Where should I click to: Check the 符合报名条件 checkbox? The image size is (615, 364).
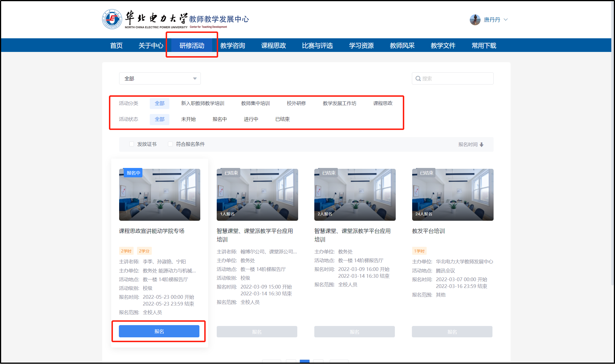pos(170,144)
